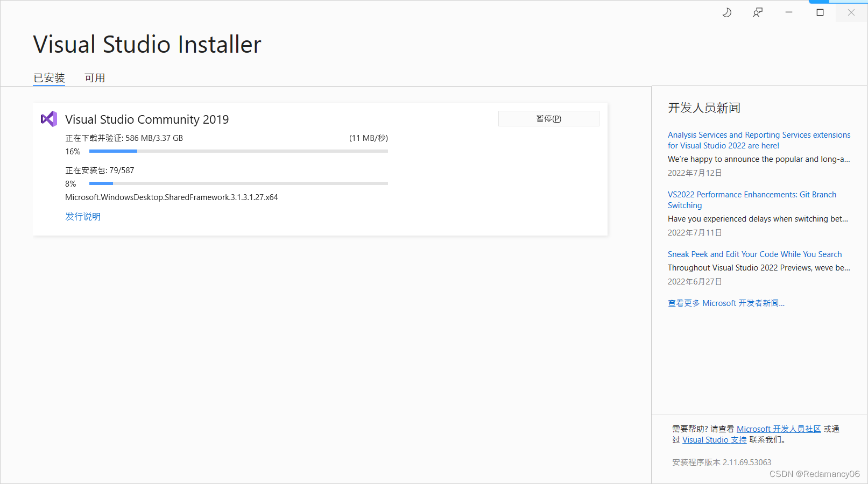Click the package install progress bar at 8%

point(238,184)
